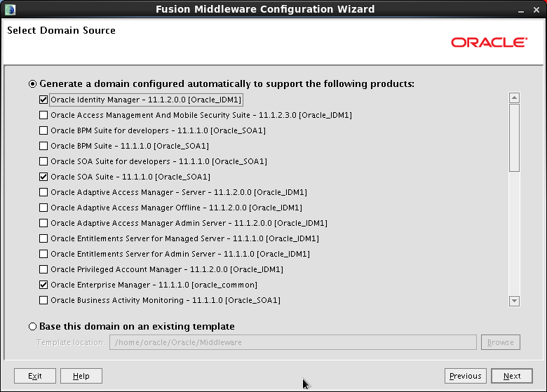The image size is (547, 392).
Task: Click the product list scrollbar thumb
Action: point(514,138)
